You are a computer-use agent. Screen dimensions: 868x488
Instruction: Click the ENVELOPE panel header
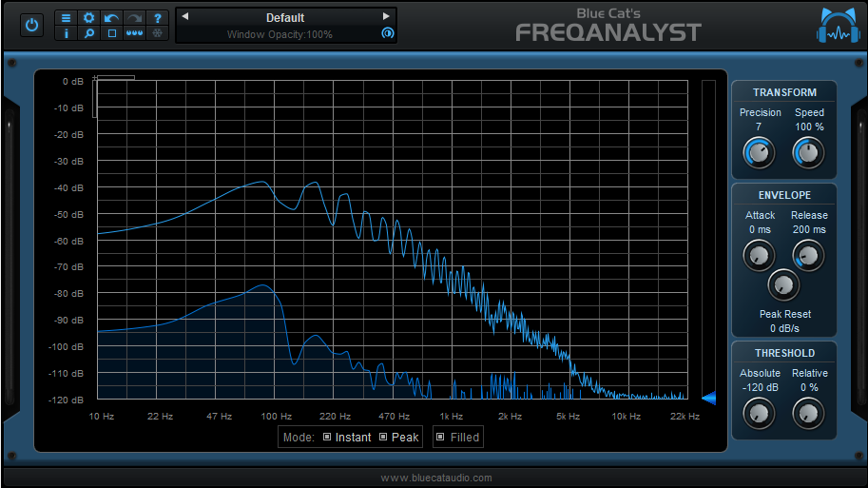[784, 195]
